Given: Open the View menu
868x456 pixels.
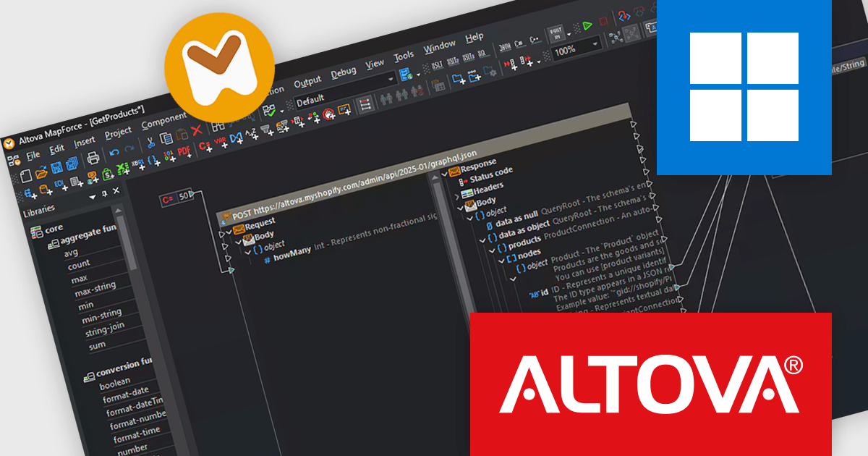Looking at the screenshot, I should (x=375, y=64).
